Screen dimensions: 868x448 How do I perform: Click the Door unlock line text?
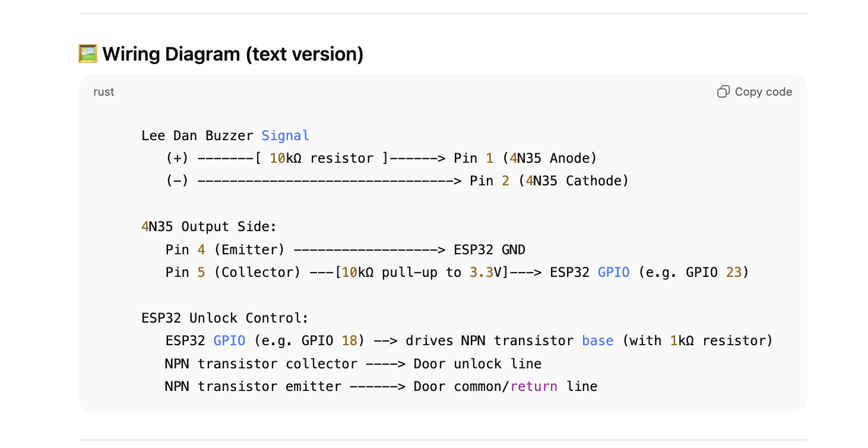(477, 364)
